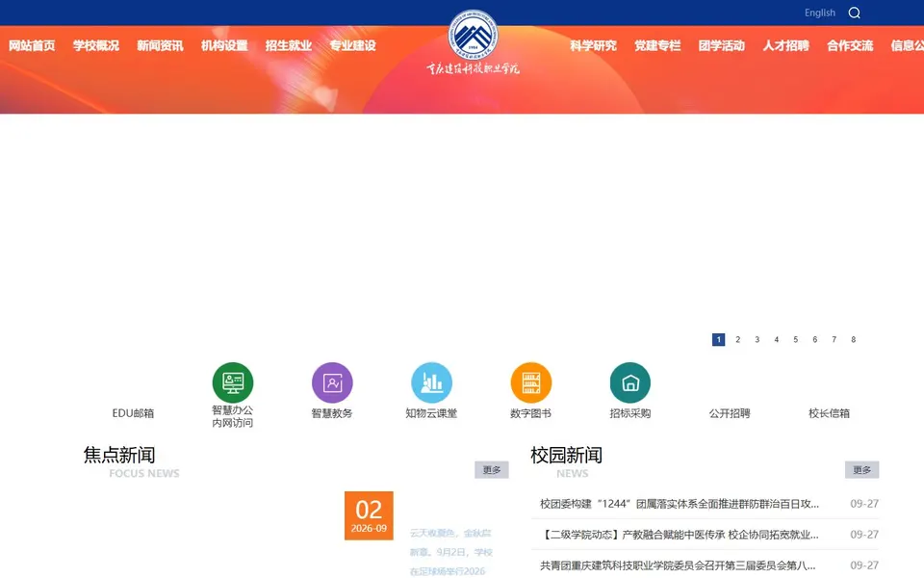
Task: Open the 公开招聘 link
Action: click(730, 413)
